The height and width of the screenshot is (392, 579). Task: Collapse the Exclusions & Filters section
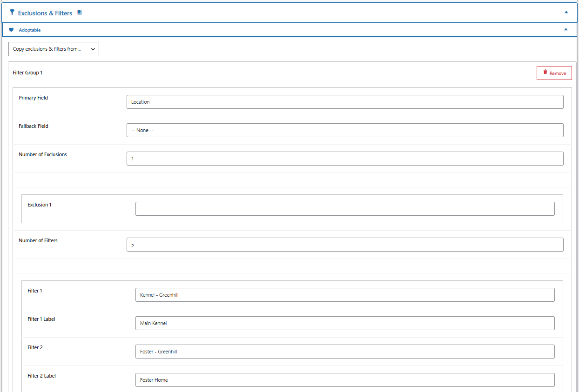tap(566, 12)
